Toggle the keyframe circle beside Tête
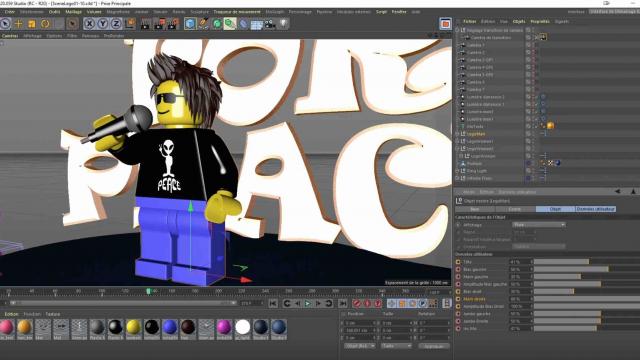This screenshot has width=640, height=360. coord(458,262)
